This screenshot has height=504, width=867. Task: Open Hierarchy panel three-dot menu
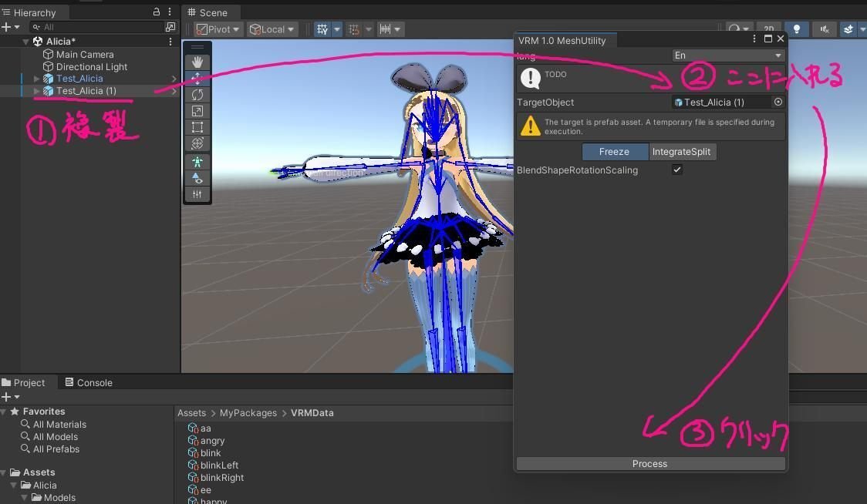pos(170,12)
